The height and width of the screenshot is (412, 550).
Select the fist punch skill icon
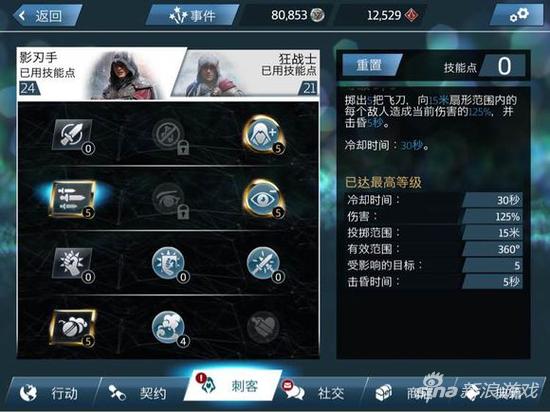pyautogui.click(x=73, y=264)
